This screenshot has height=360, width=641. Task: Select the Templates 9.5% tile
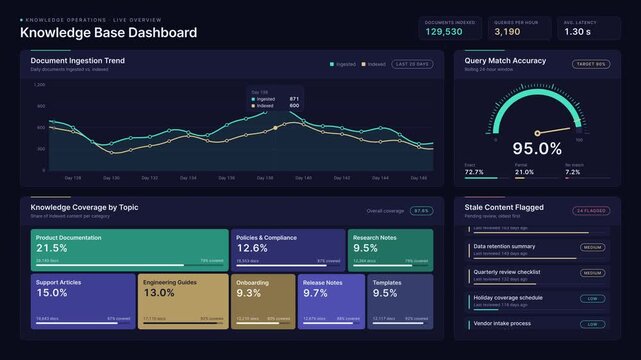click(400, 302)
